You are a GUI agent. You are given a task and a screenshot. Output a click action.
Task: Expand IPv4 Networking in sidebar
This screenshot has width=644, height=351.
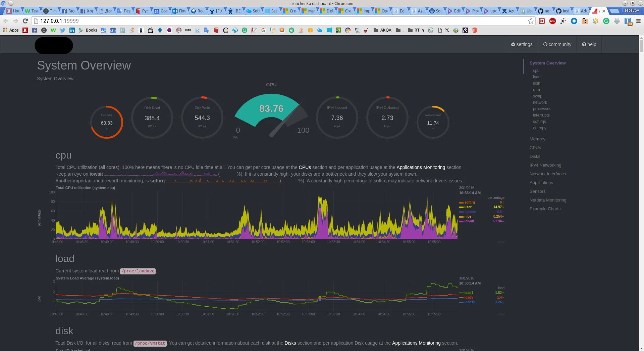[x=545, y=165]
